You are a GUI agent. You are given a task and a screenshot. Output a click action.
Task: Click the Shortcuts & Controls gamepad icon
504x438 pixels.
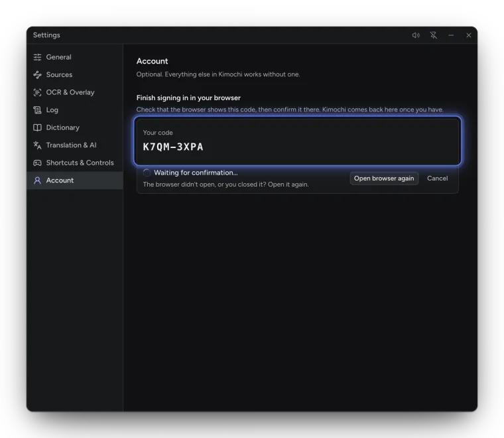[x=37, y=163]
